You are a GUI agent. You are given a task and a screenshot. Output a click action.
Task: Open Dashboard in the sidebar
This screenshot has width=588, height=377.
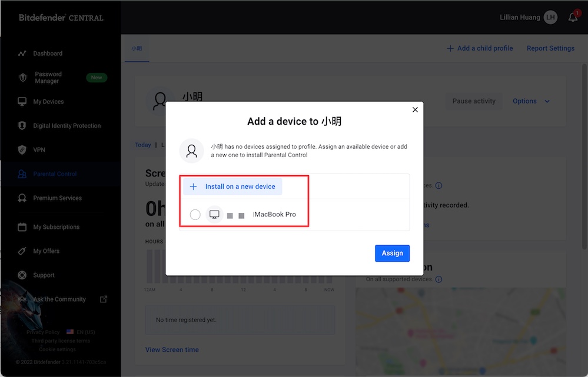(48, 53)
